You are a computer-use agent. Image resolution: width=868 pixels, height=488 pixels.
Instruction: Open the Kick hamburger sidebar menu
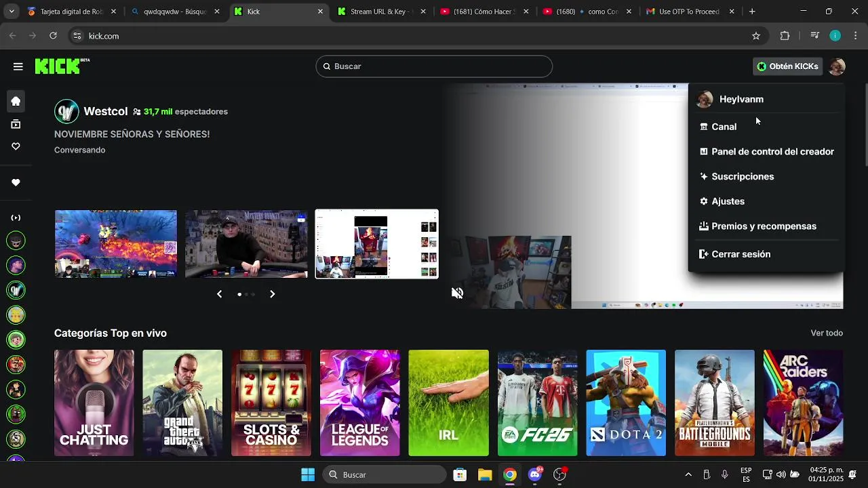pos(18,66)
